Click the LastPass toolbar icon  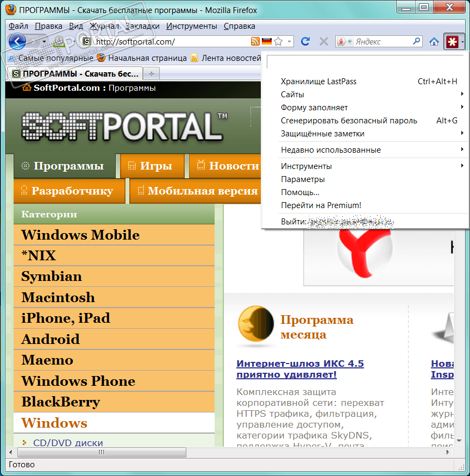[452, 41]
